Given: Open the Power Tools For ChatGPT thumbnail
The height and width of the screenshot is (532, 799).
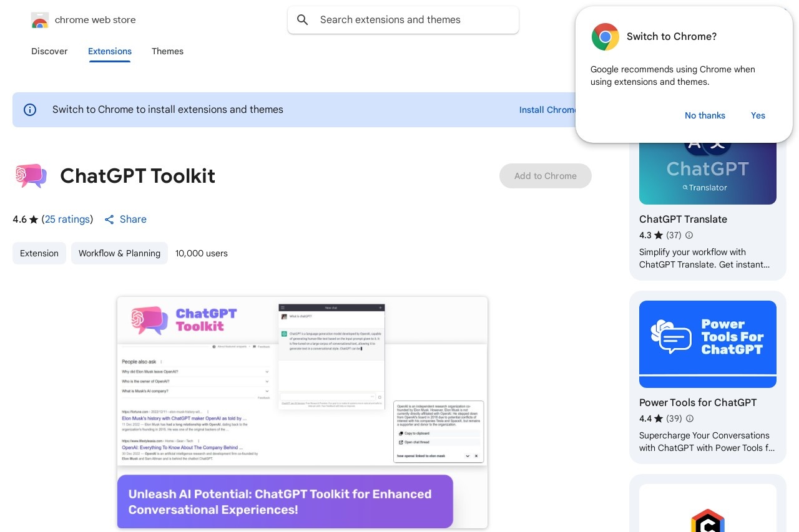Looking at the screenshot, I should click(x=708, y=344).
